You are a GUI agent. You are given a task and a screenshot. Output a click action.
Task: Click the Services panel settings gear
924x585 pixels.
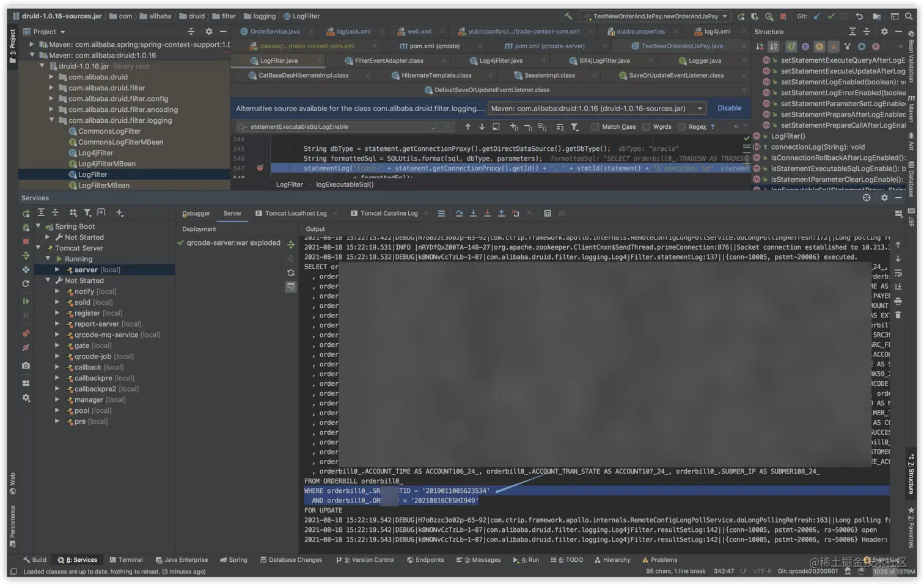pyautogui.click(x=884, y=198)
